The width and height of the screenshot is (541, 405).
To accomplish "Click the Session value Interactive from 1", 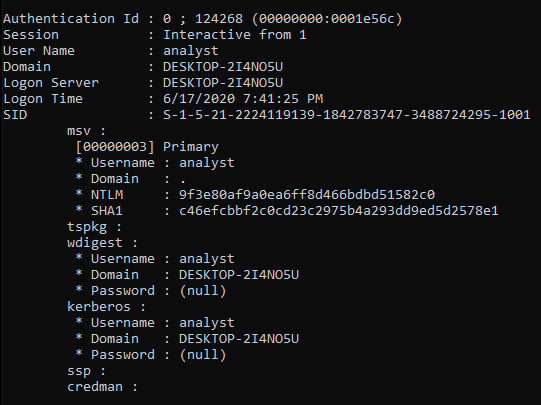I will click(235, 35).
